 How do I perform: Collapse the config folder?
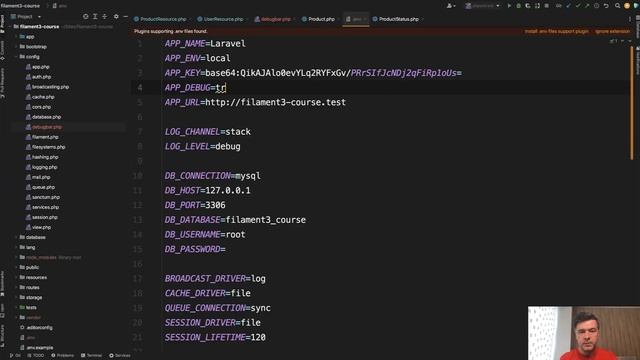point(16,57)
